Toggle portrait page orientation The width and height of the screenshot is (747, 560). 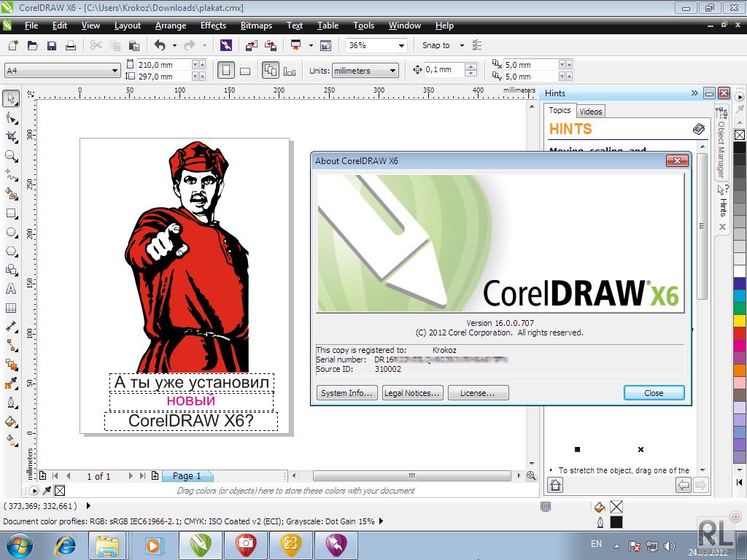coord(225,70)
